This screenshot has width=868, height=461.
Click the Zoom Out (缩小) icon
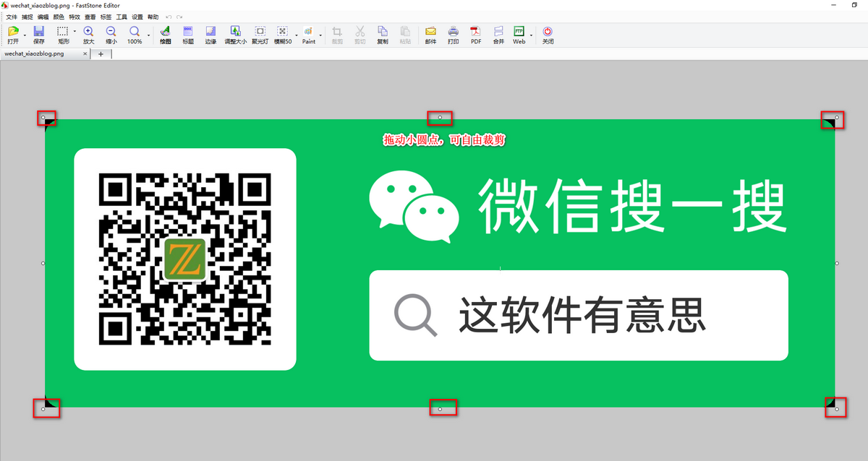(111, 34)
